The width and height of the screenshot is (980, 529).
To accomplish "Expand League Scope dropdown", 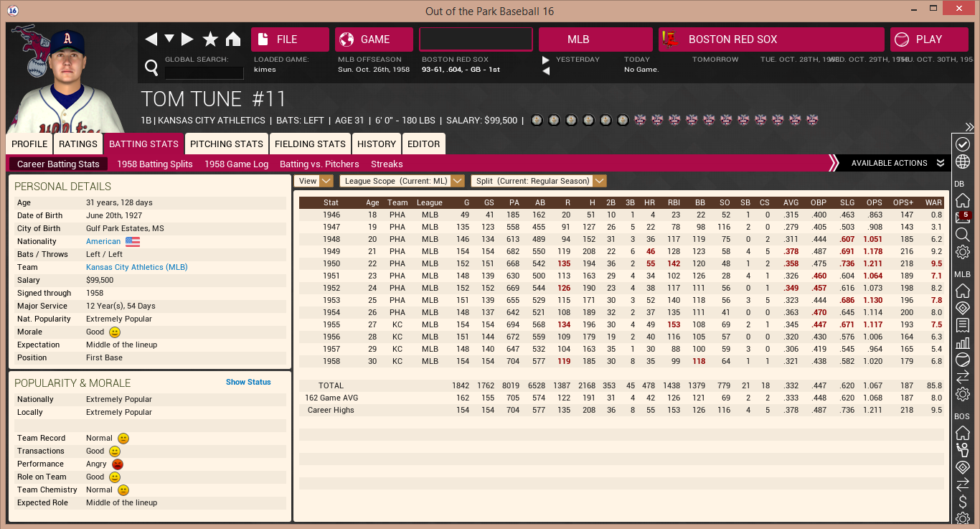I will point(402,181).
